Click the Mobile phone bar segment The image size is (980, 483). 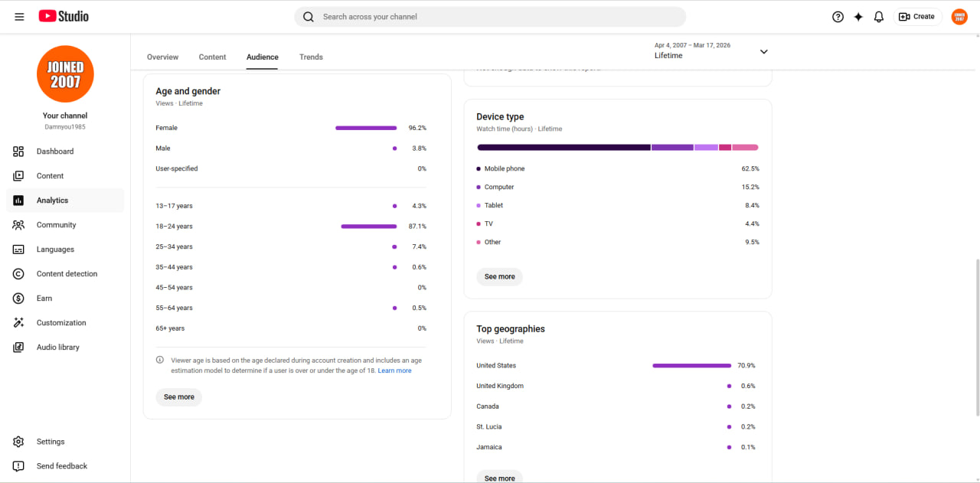pos(563,147)
